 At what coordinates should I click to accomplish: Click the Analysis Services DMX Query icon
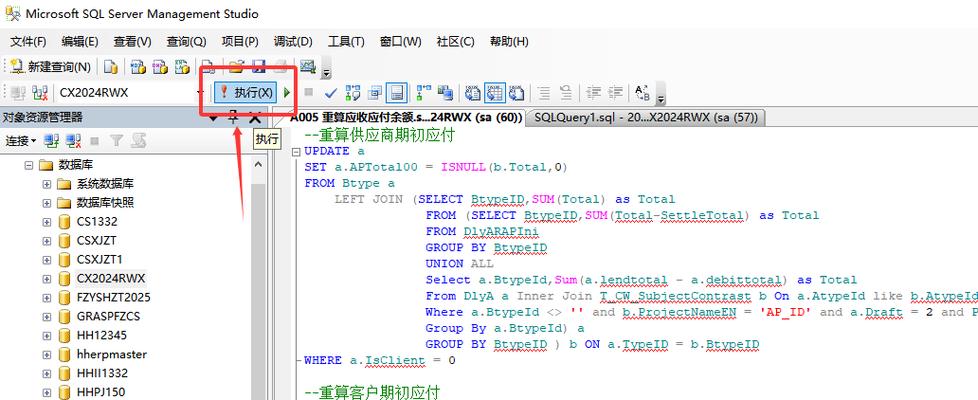(160, 67)
